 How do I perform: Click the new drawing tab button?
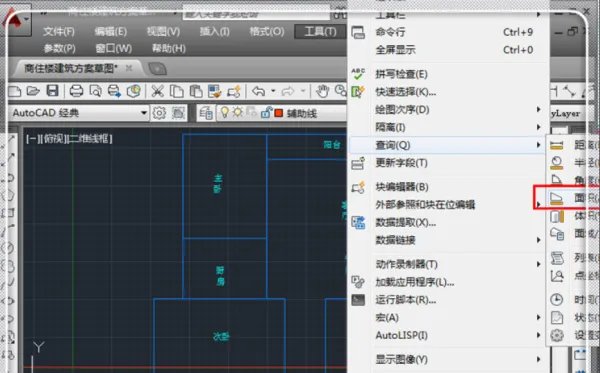(157, 69)
